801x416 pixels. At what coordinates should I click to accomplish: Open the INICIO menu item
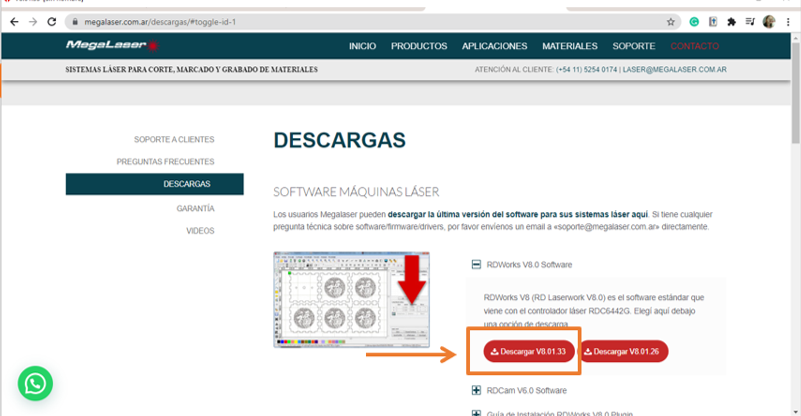coord(362,46)
